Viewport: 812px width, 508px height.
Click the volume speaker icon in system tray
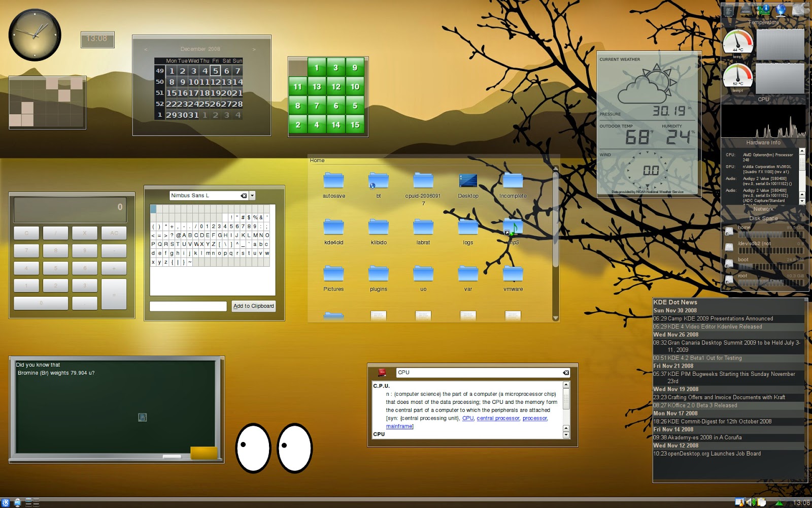pyautogui.click(x=751, y=502)
